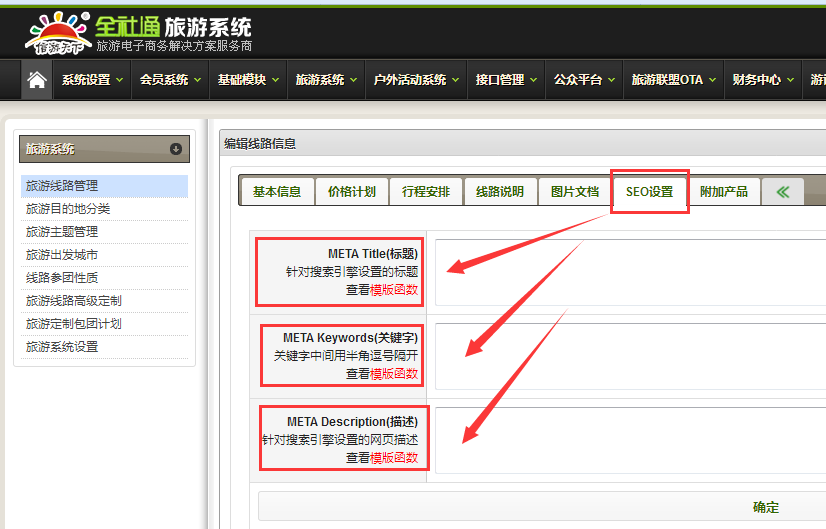The image size is (826, 529).
Task: Open the 旅游联盟OTA dropdown menu
Action: 672,80
